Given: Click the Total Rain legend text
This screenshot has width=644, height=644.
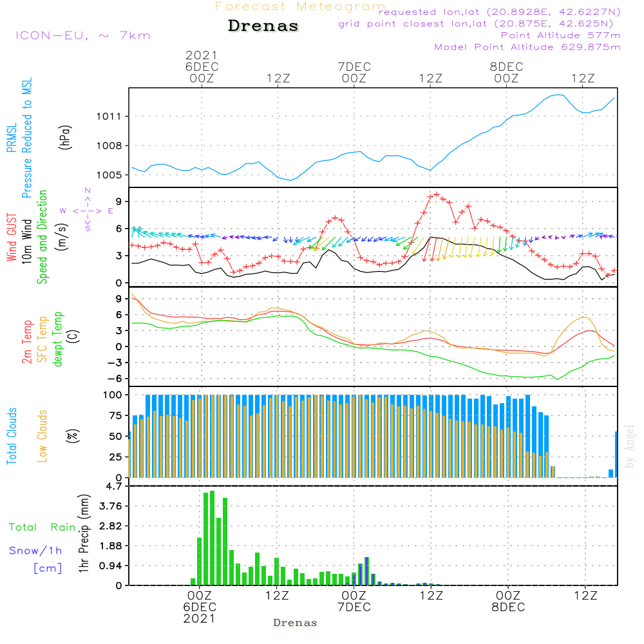Looking at the screenshot, I should click(x=43, y=527).
